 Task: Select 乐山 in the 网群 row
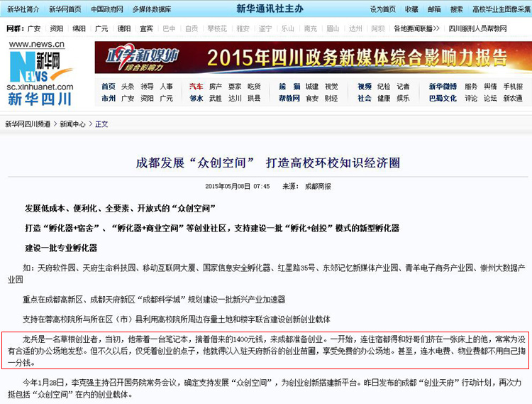click(x=288, y=28)
